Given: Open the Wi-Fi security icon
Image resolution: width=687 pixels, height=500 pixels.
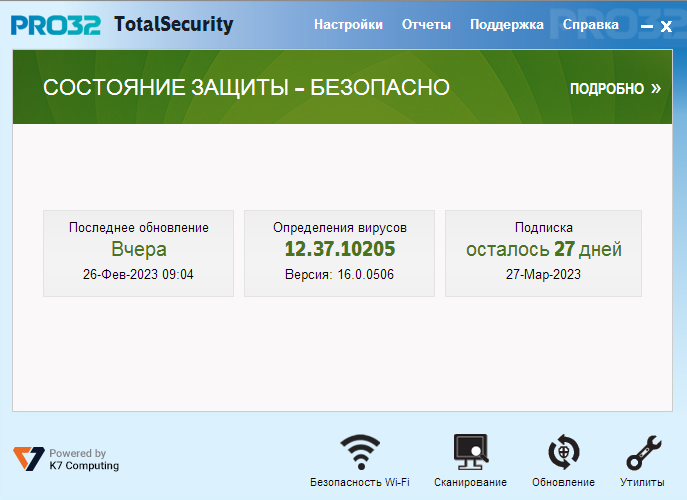Looking at the screenshot, I should pyautogui.click(x=360, y=452).
